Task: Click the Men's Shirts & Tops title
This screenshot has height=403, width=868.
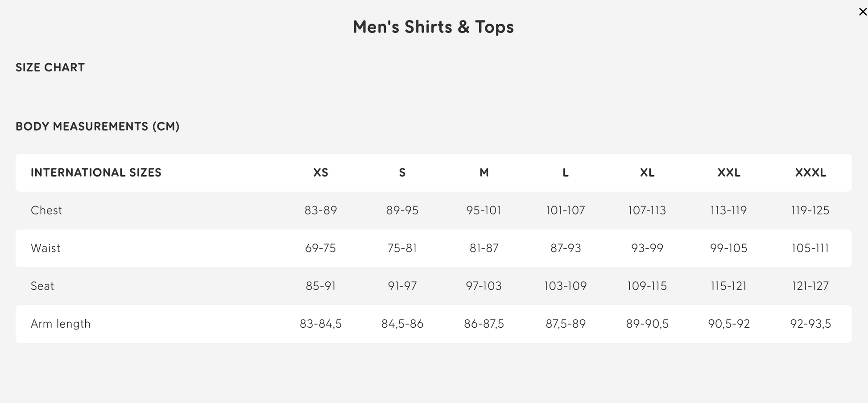Action: point(433,27)
